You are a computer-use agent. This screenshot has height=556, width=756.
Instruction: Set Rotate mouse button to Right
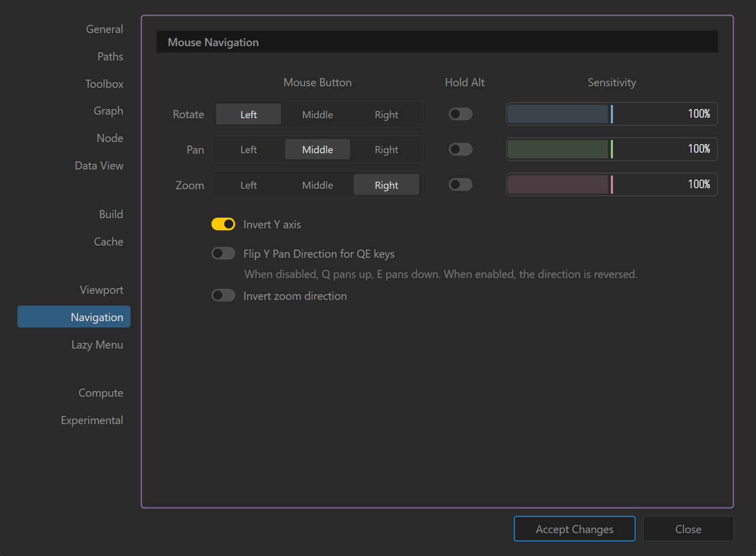click(x=386, y=115)
